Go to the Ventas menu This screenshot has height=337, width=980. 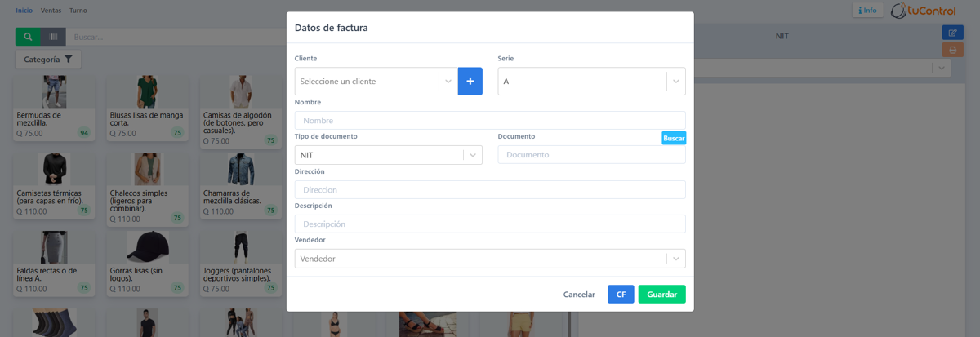pyautogui.click(x=51, y=11)
